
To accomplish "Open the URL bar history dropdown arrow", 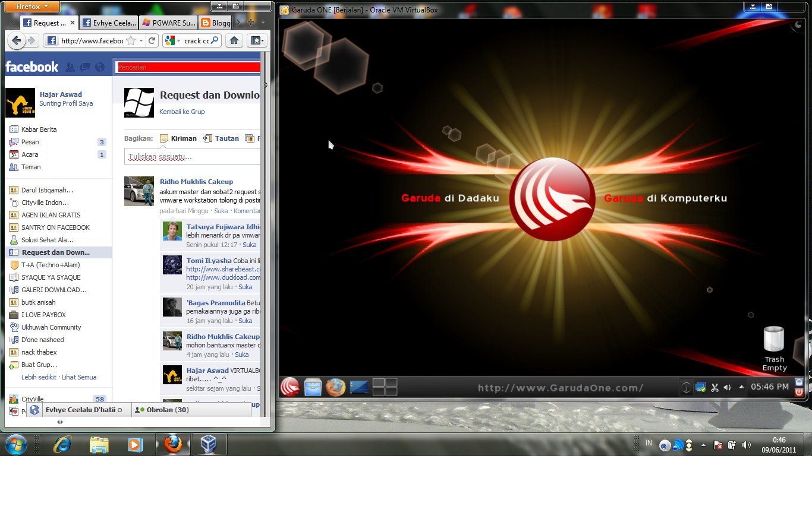I will coord(141,40).
